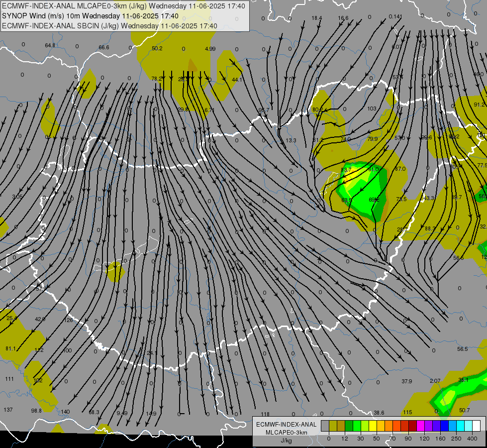Viewport: 487px width, 448px height.
Task: Select the magenta legend swatch
Action: 420,426
